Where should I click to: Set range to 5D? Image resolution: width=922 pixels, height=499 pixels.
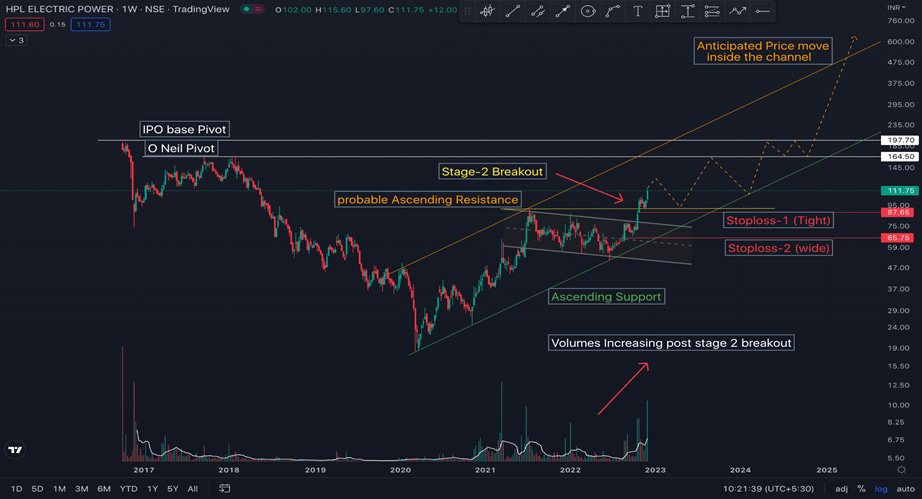coord(37,488)
